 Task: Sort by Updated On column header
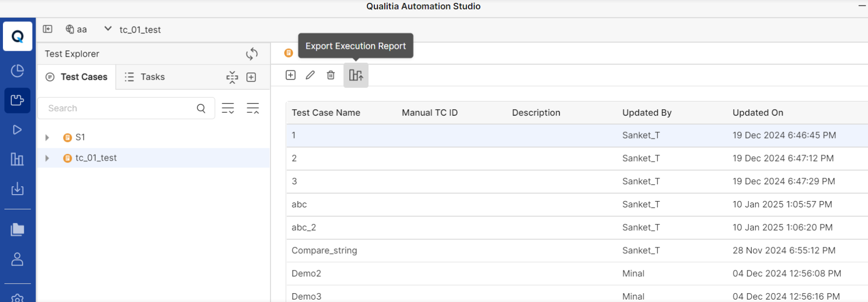758,113
